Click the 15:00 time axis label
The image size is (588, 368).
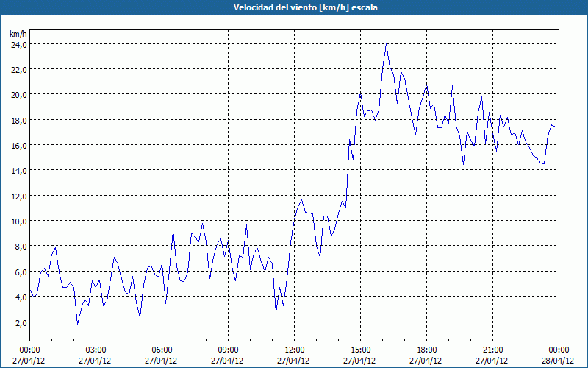(360, 350)
